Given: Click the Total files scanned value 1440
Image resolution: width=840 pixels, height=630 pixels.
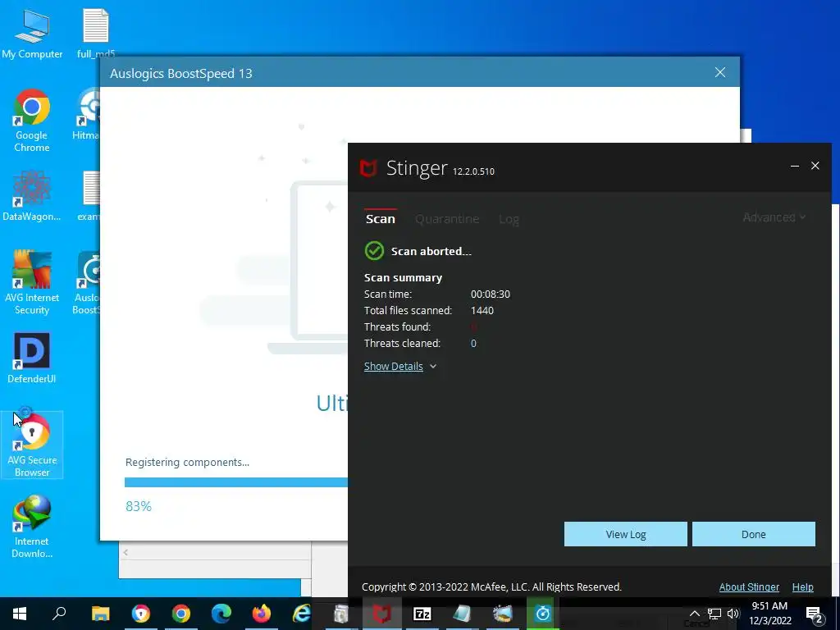Looking at the screenshot, I should [x=482, y=311].
